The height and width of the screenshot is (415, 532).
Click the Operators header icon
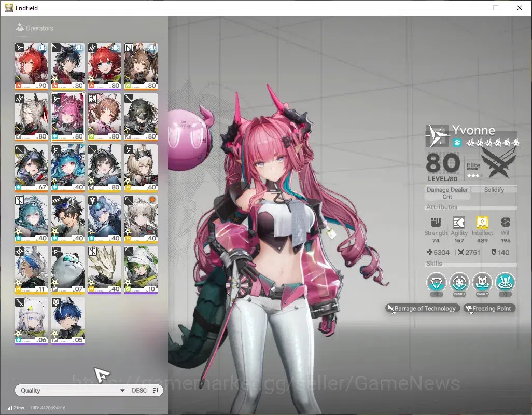(x=20, y=27)
